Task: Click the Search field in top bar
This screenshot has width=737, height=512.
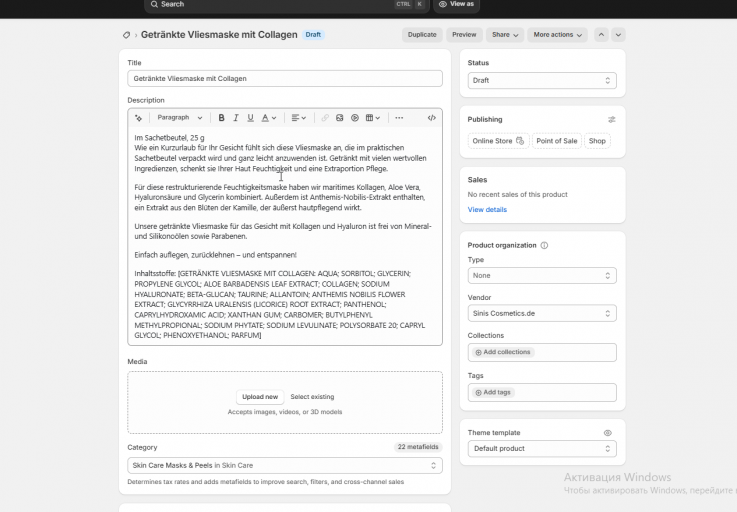Action: pos(287,5)
